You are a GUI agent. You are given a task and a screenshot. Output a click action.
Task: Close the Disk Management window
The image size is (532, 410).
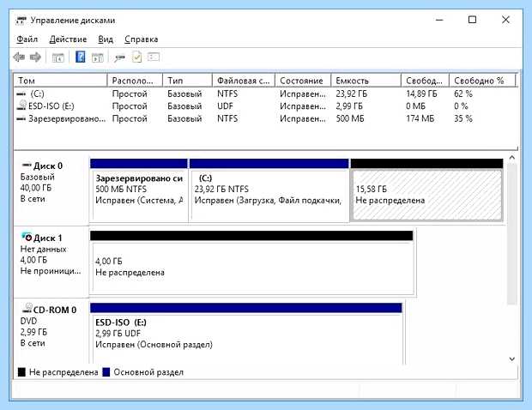(x=505, y=20)
